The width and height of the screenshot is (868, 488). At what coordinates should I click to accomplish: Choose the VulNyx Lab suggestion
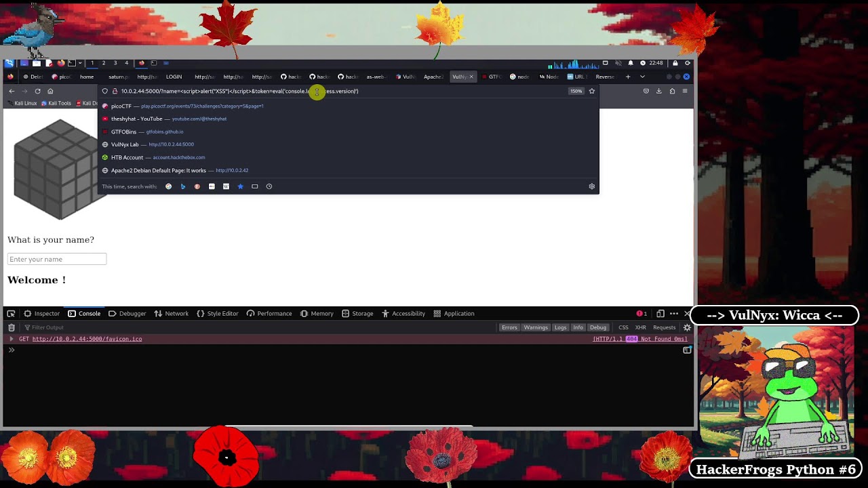[x=349, y=144]
